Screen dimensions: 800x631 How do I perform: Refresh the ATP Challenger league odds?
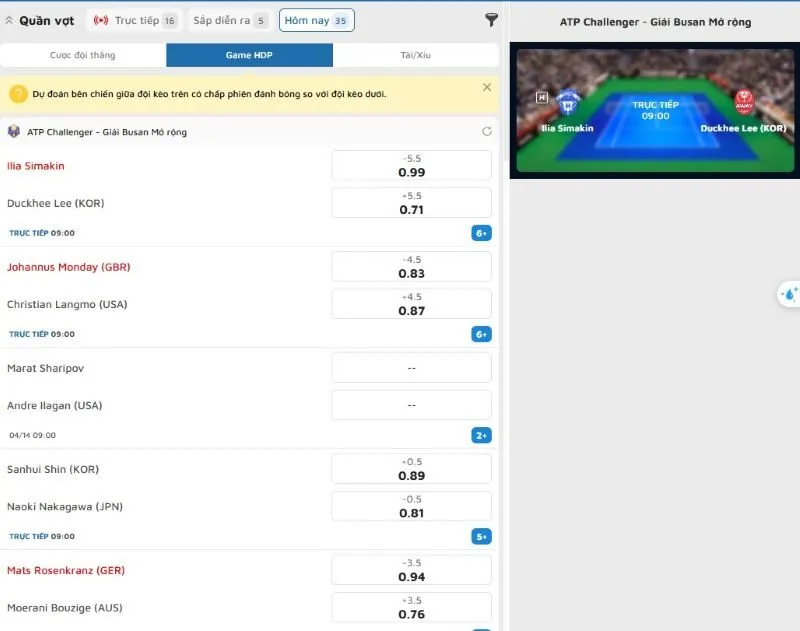(487, 131)
